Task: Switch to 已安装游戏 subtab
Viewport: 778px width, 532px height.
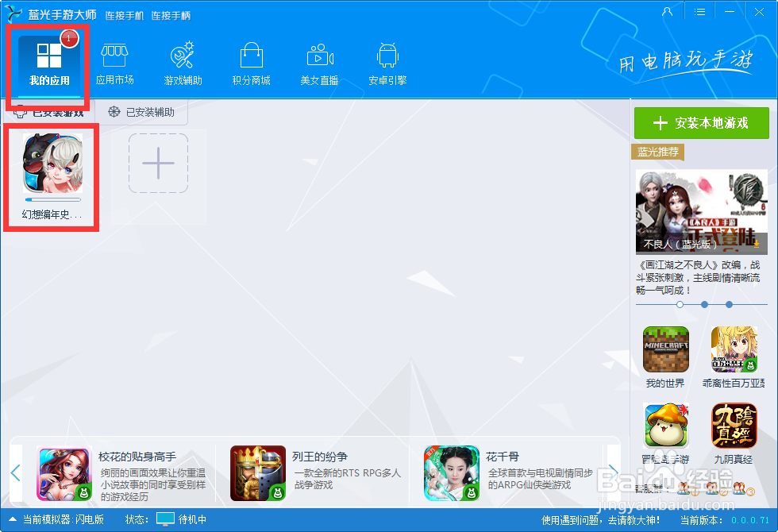Action: [x=48, y=113]
